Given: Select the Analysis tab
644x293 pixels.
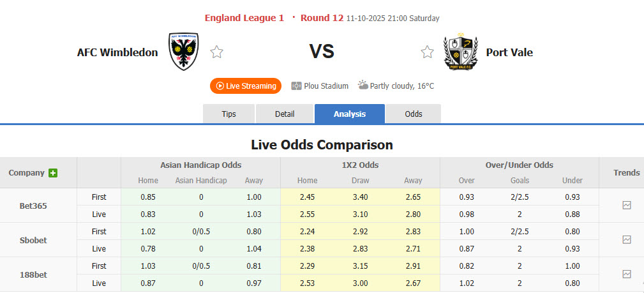Looking at the screenshot, I should pyautogui.click(x=350, y=114).
